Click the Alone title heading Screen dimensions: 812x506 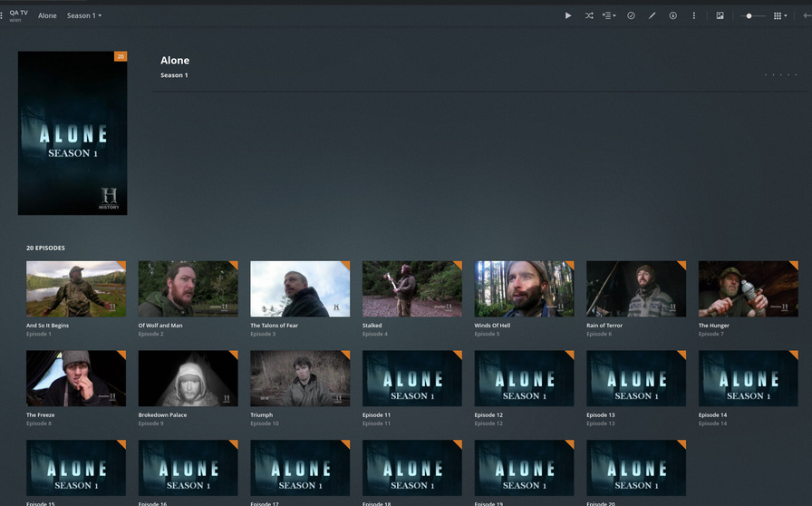click(175, 60)
